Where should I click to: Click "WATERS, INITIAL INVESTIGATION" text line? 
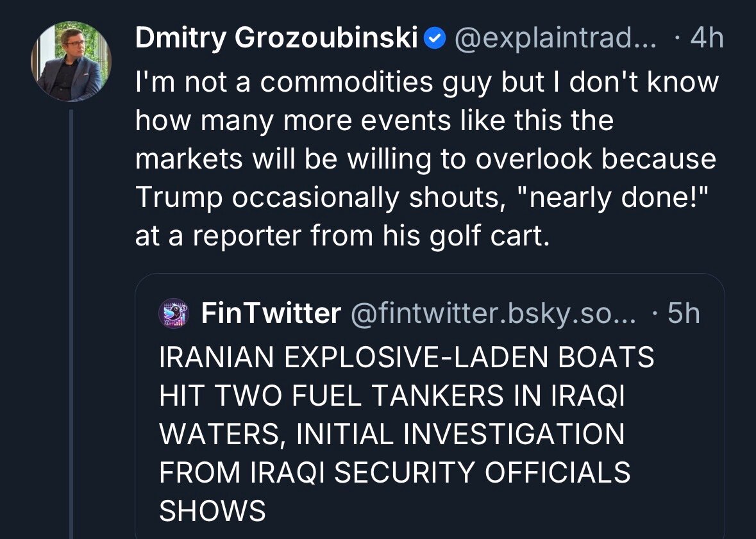pos(391,434)
